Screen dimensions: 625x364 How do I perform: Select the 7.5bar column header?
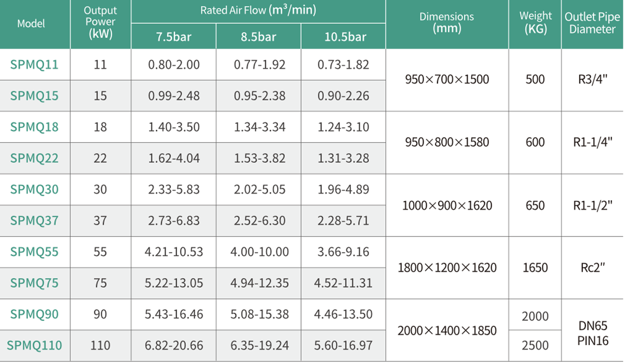tap(173, 37)
